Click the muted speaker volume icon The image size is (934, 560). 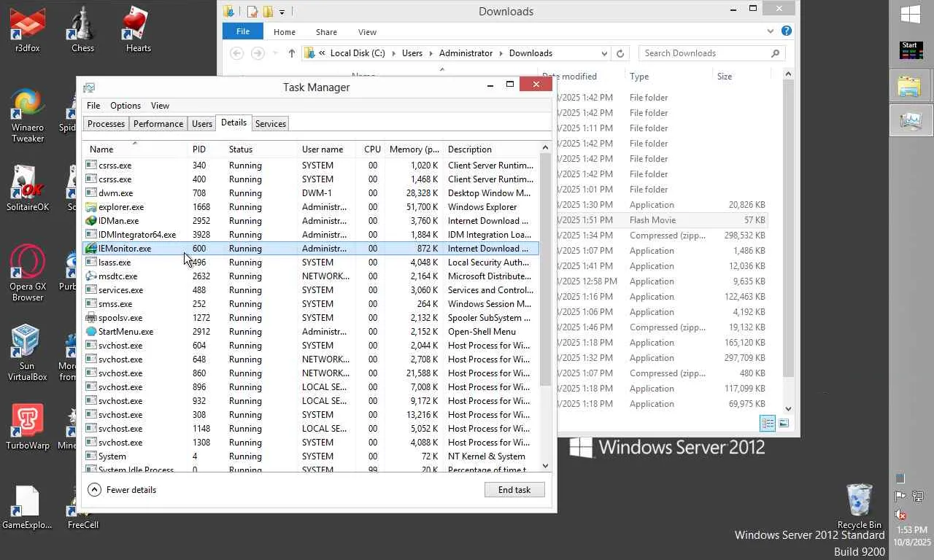(x=900, y=514)
